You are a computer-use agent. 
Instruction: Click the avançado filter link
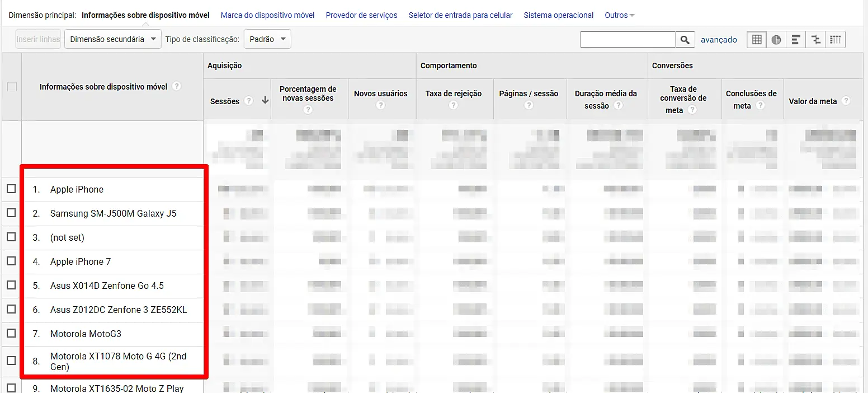pos(719,39)
